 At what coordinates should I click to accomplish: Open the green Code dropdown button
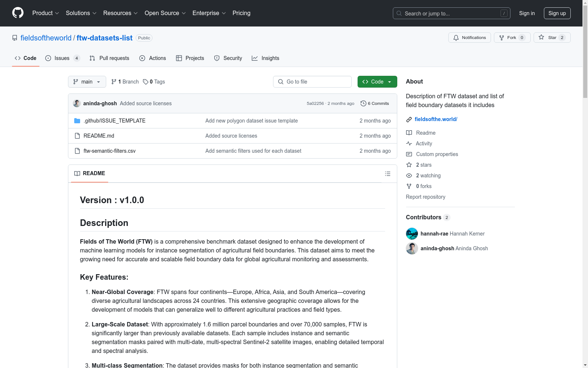click(377, 82)
